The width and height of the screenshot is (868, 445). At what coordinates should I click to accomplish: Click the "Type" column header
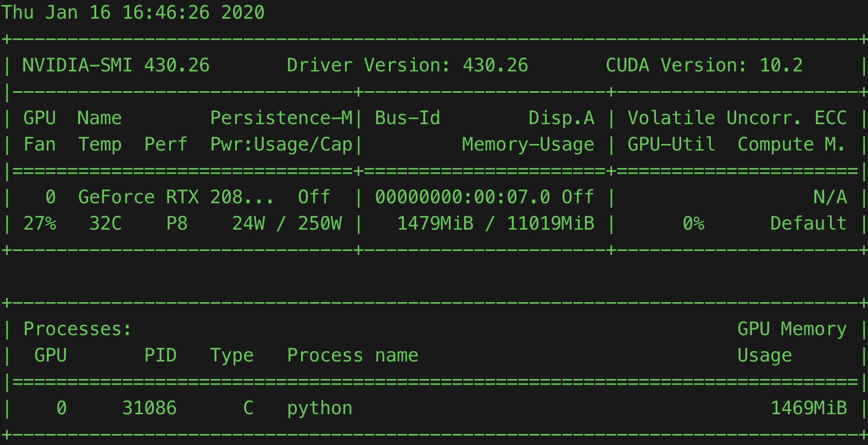(232, 356)
